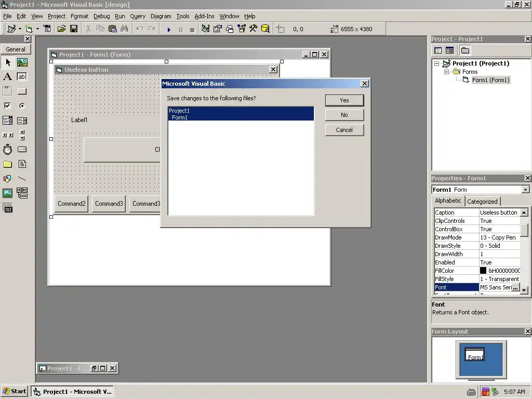Select the OptionButton tool in the toolbox
The height and width of the screenshot is (399, 532).
click(22, 106)
